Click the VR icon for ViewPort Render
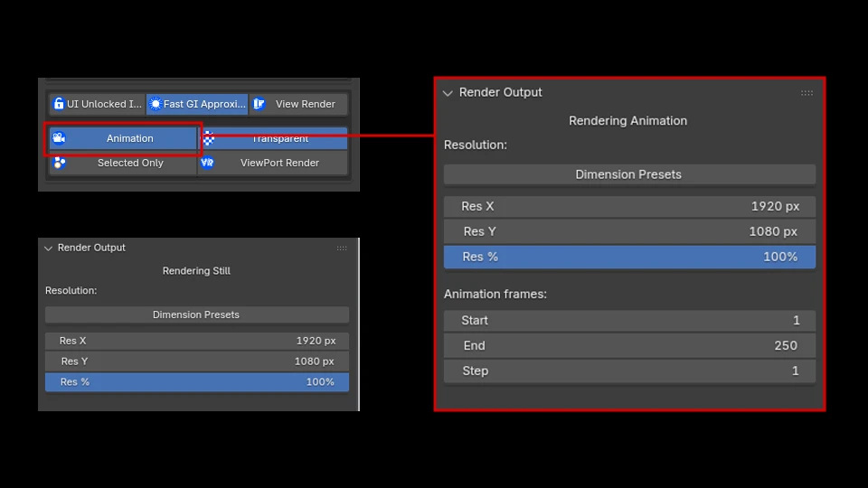Screen dimensions: 868x488 pos(207,163)
